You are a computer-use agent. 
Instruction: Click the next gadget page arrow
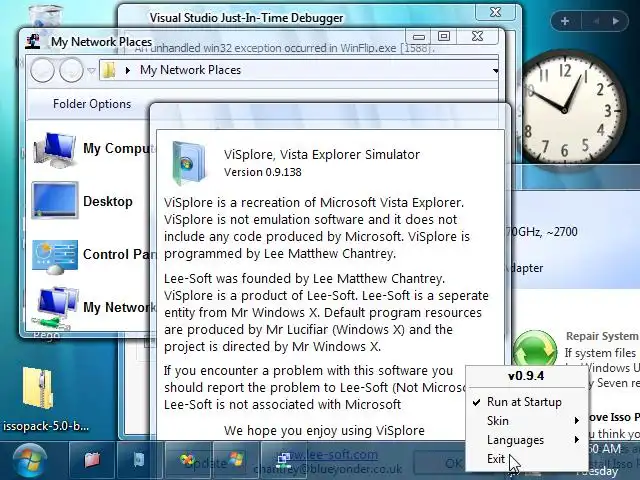pyautogui.click(x=616, y=21)
